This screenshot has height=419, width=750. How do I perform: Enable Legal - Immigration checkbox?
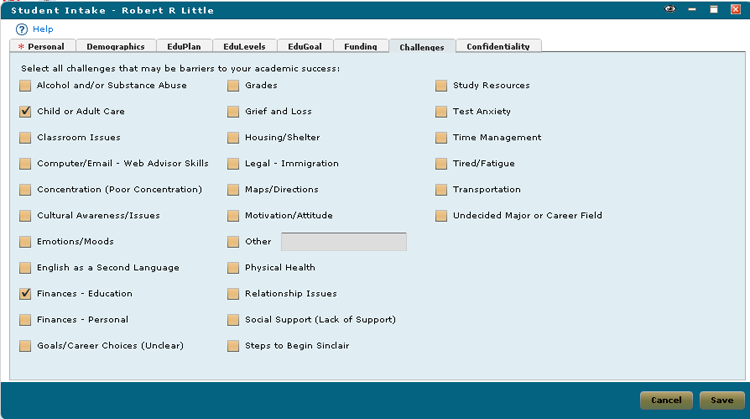pos(233,164)
